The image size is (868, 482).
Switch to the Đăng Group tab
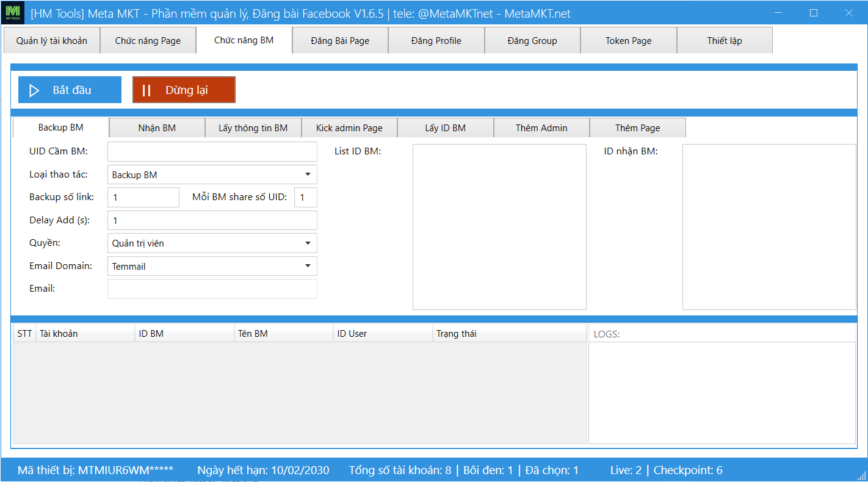(532, 41)
